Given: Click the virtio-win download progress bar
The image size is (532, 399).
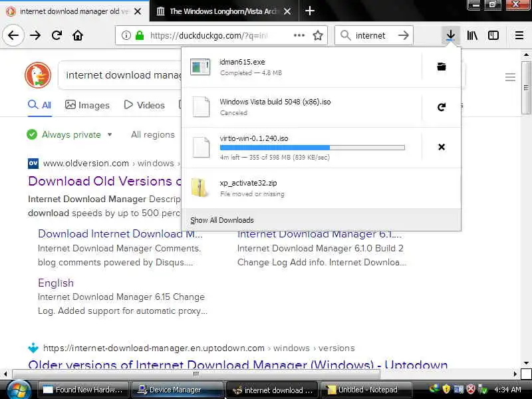Looking at the screenshot, I should (x=312, y=148).
